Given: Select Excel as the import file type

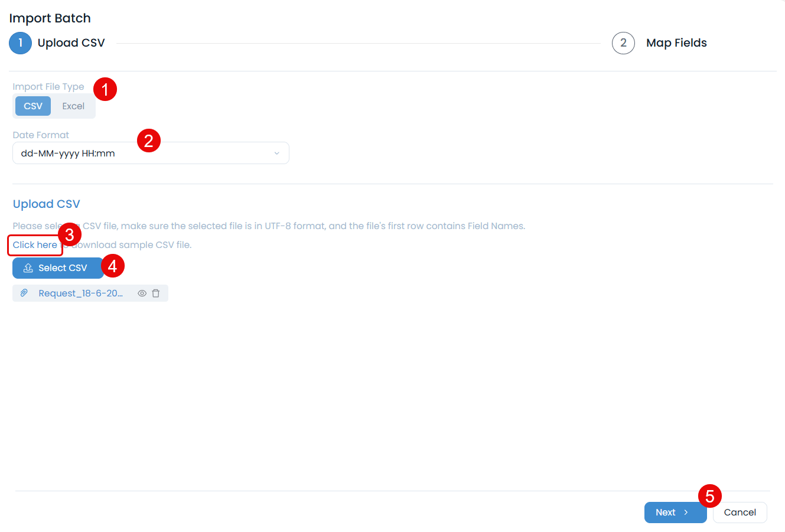Looking at the screenshot, I should point(73,106).
